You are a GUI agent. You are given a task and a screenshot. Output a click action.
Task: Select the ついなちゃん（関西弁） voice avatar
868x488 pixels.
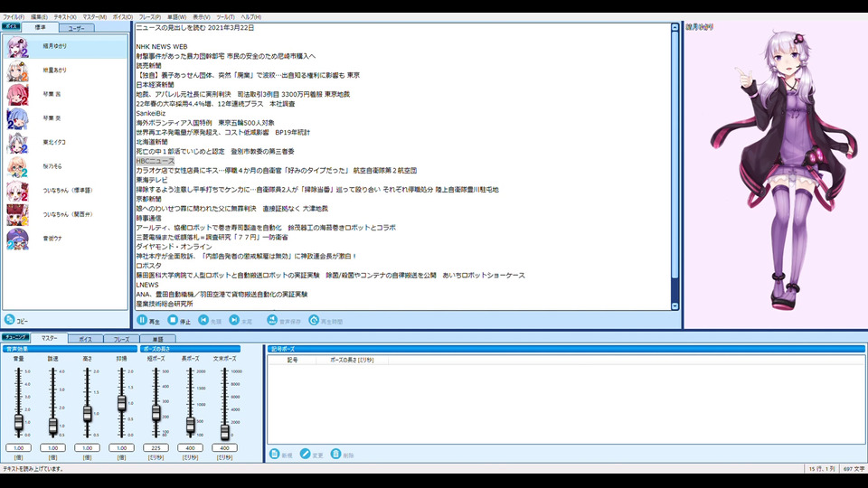(x=17, y=214)
